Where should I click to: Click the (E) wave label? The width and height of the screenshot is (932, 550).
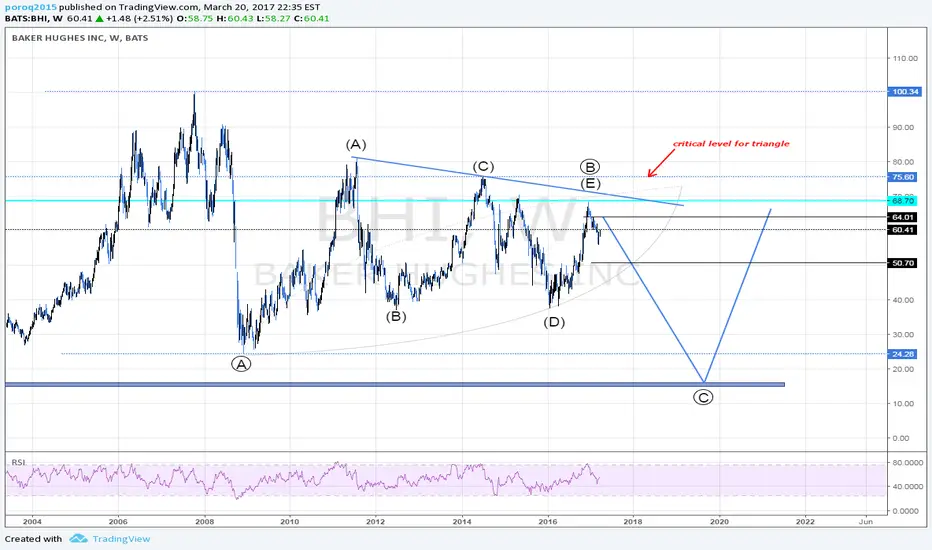(x=590, y=184)
